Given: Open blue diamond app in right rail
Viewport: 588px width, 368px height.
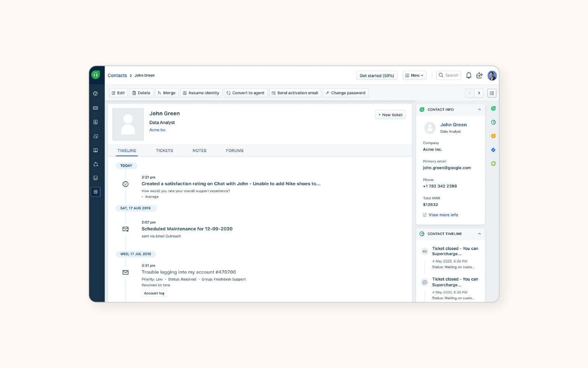Looking at the screenshot, I should (493, 150).
